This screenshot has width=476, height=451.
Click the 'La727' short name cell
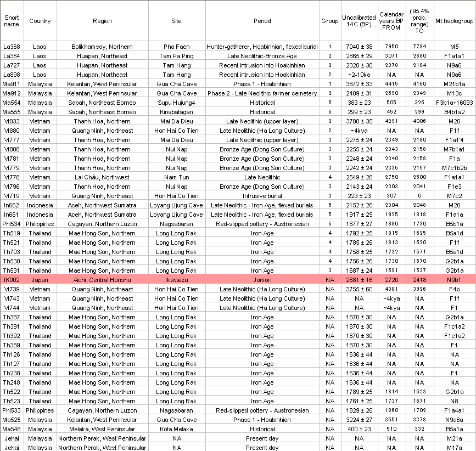point(12,65)
